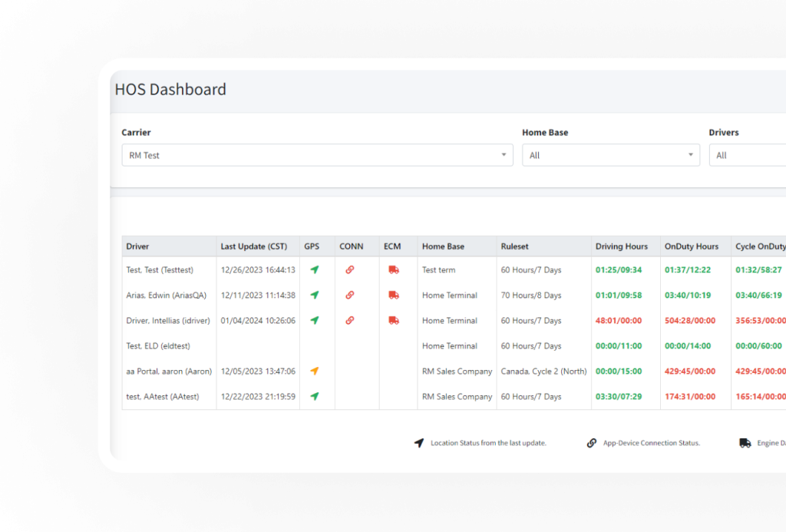
Task: Select the driver name Arias, Edwin (AriasQA)
Action: click(x=165, y=295)
